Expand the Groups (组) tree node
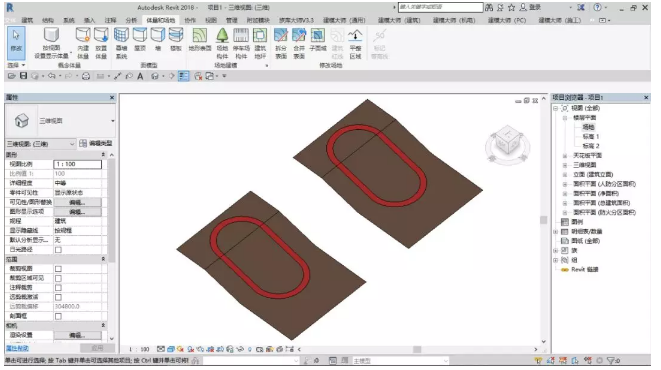 556,260
